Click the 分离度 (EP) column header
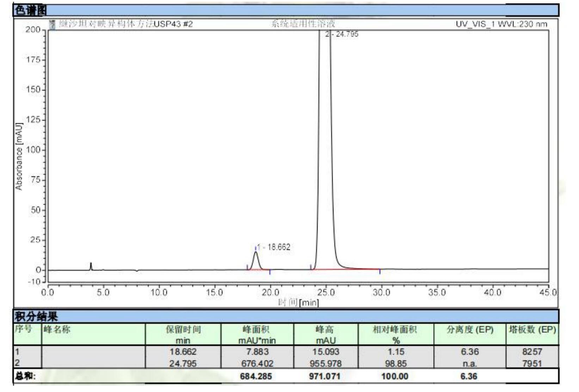 [x=470, y=330]
